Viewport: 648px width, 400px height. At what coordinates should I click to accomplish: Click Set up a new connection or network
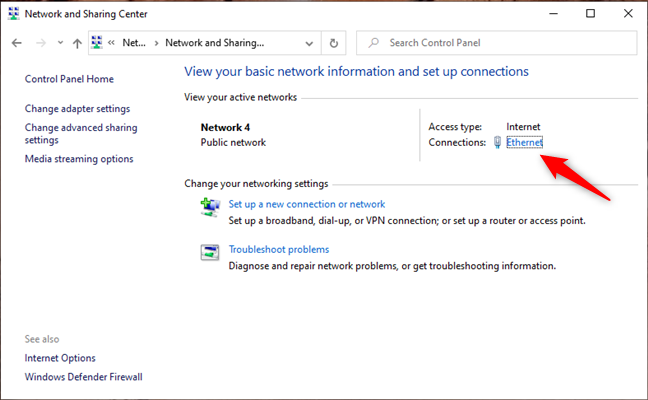(x=306, y=204)
